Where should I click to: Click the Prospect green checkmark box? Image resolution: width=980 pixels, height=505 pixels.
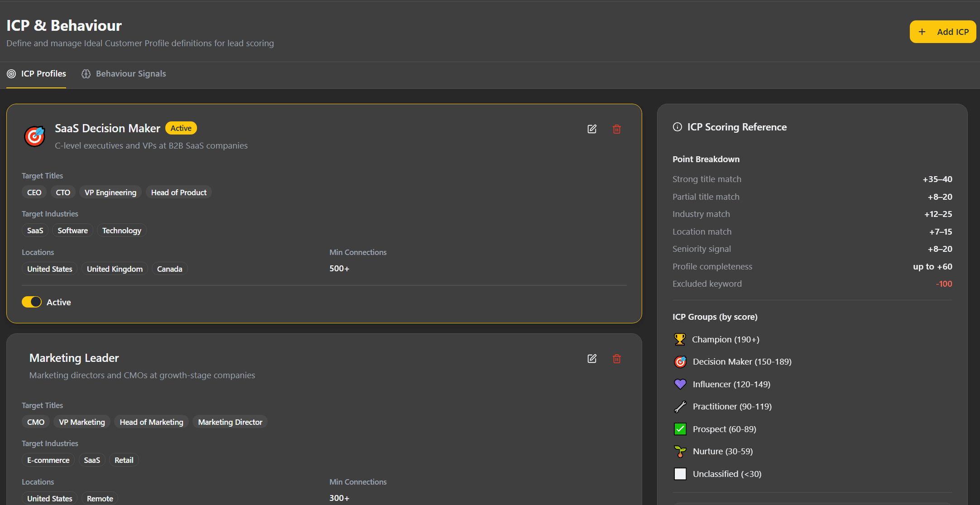click(x=680, y=429)
